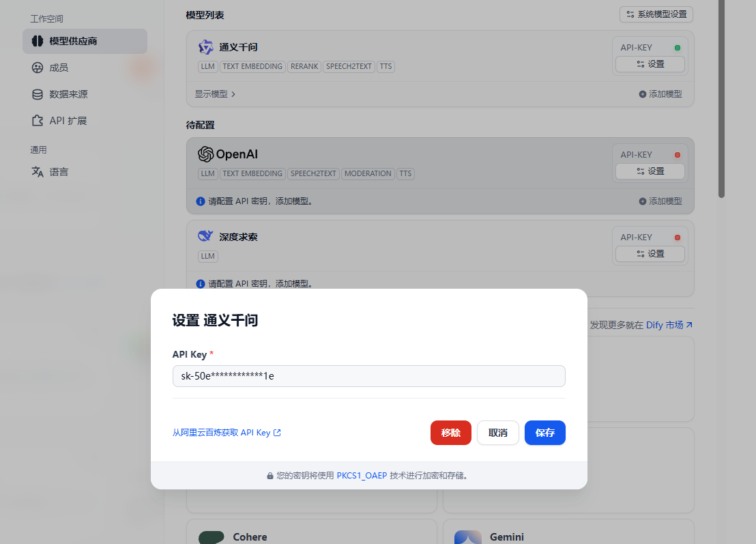The width and height of the screenshot is (756, 544).
Task: Click the 成员 members icon
Action: [38, 68]
